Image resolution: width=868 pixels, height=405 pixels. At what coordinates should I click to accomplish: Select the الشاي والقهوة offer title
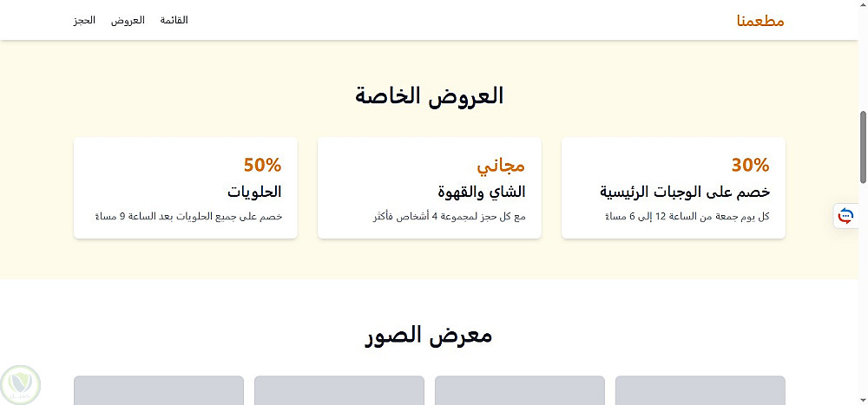point(480,191)
